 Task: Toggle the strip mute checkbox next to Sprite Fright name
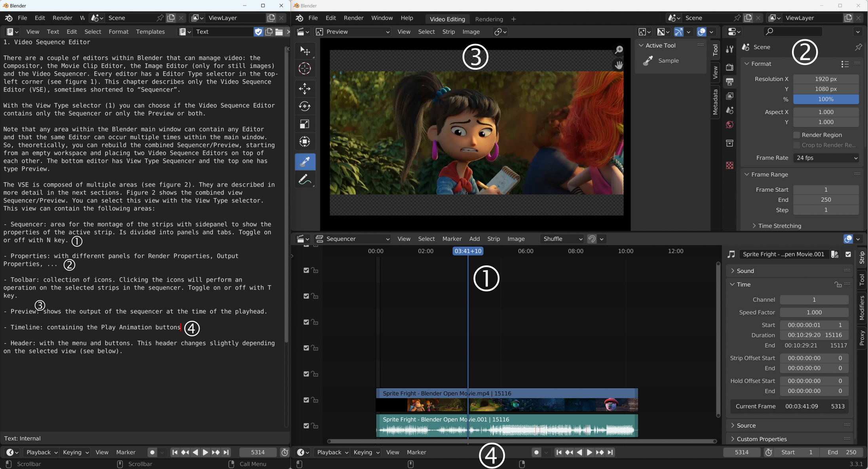pyautogui.click(x=848, y=254)
